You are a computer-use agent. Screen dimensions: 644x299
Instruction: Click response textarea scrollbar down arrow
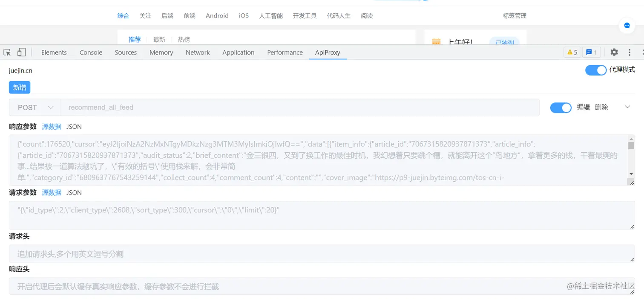tap(631, 174)
